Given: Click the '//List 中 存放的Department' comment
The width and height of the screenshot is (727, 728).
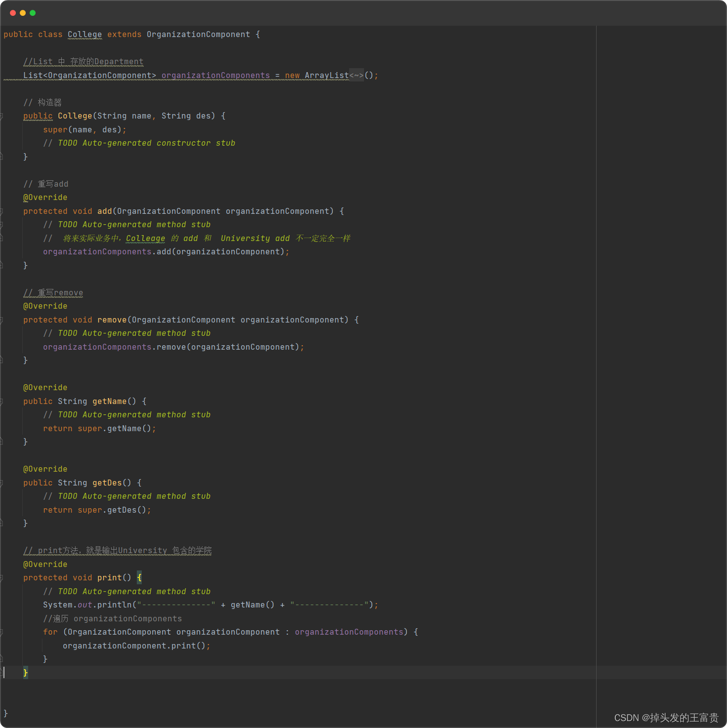Looking at the screenshot, I should click(83, 62).
